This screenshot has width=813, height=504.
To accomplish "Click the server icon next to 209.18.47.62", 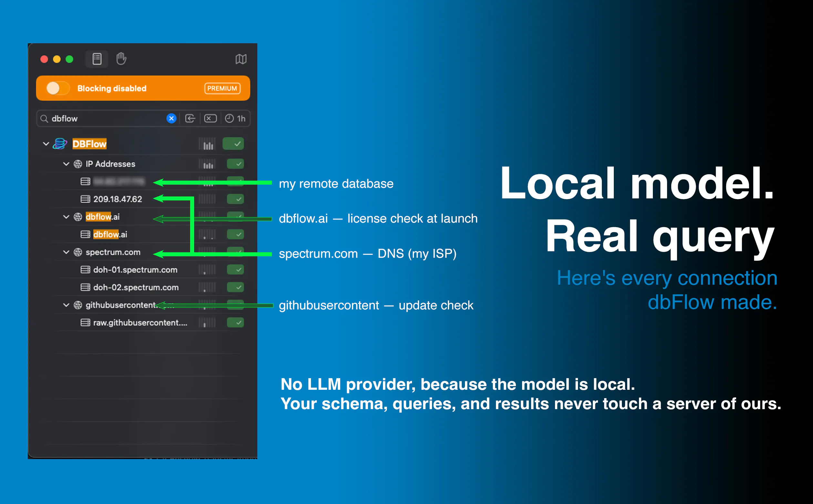I will pos(85,199).
